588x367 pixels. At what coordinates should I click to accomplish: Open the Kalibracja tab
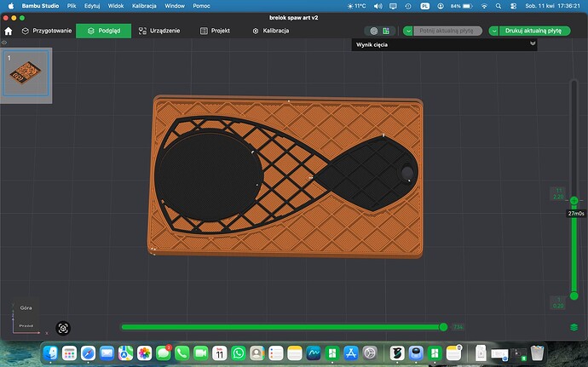coord(270,31)
